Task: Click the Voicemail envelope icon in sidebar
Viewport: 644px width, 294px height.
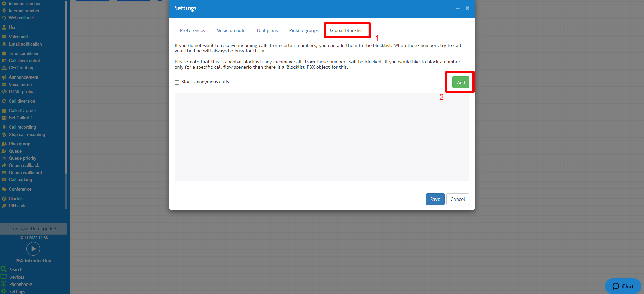Action: 4,37
